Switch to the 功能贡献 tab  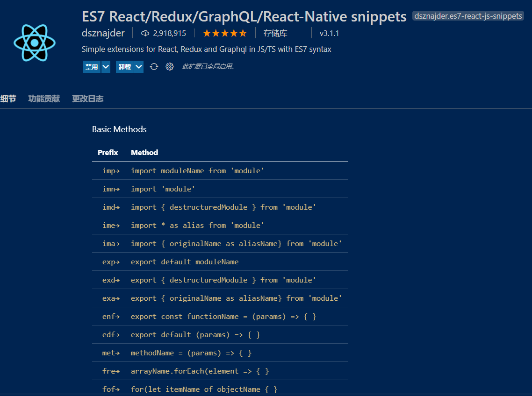point(44,99)
